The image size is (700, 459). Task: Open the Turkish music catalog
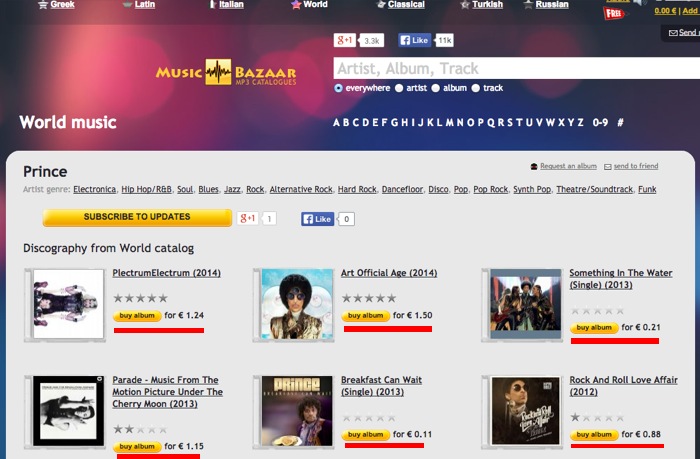click(487, 4)
